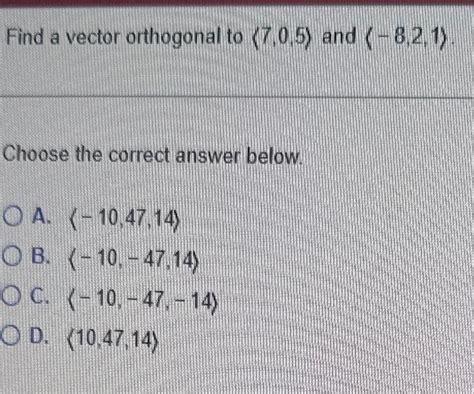Choose radio button next to option B
Image resolution: width=474 pixels, height=394 pixels.
(x=12, y=257)
